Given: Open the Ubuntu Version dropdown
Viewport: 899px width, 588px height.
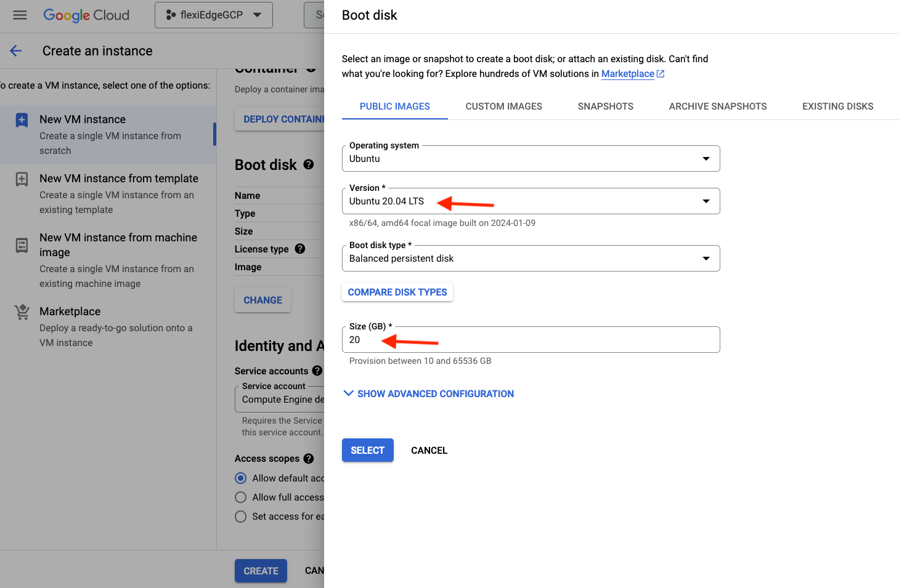Looking at the screenshot, I should click(x=530, y=201).
